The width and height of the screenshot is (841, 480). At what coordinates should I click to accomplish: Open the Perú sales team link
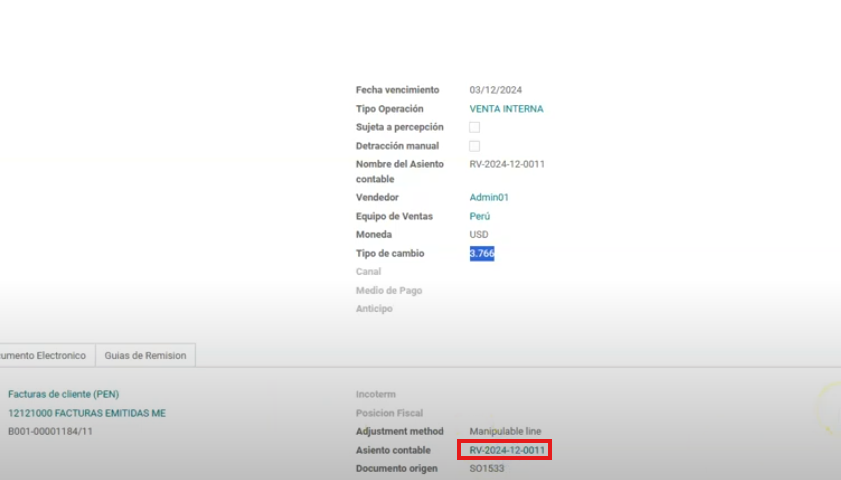[x=480, y=216]
